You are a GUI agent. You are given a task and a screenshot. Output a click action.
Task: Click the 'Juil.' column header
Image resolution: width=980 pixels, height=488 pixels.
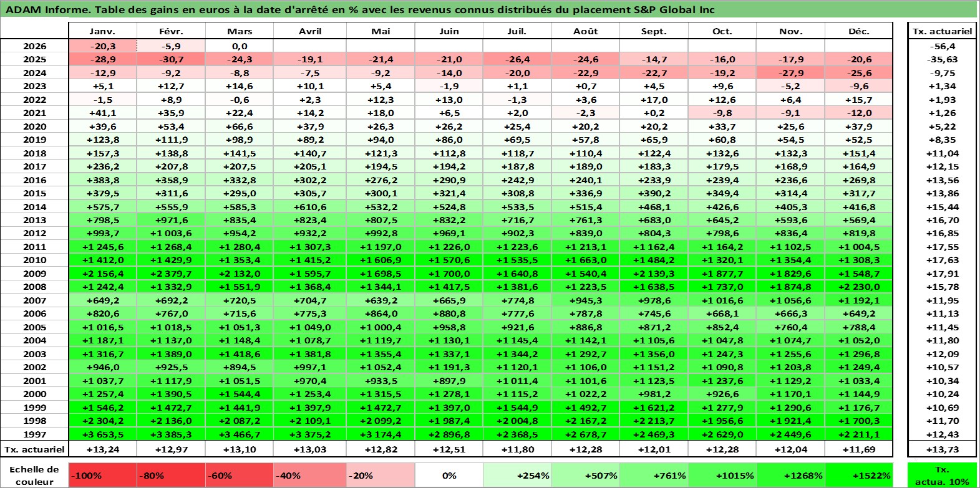coord(517,31)
